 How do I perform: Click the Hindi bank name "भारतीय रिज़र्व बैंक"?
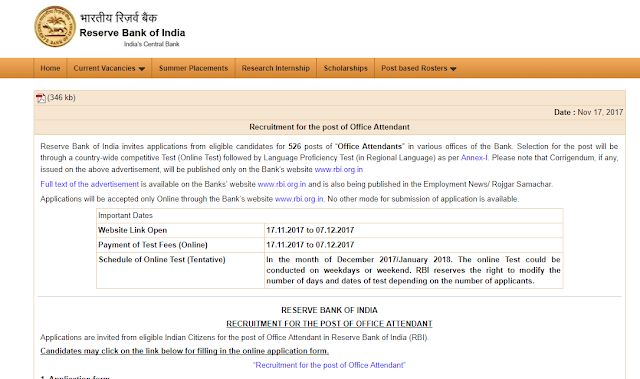[x=118, y=18]
